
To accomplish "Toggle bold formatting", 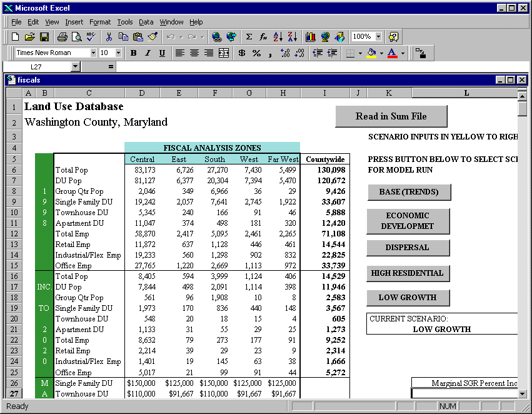I will click(134, 53).
